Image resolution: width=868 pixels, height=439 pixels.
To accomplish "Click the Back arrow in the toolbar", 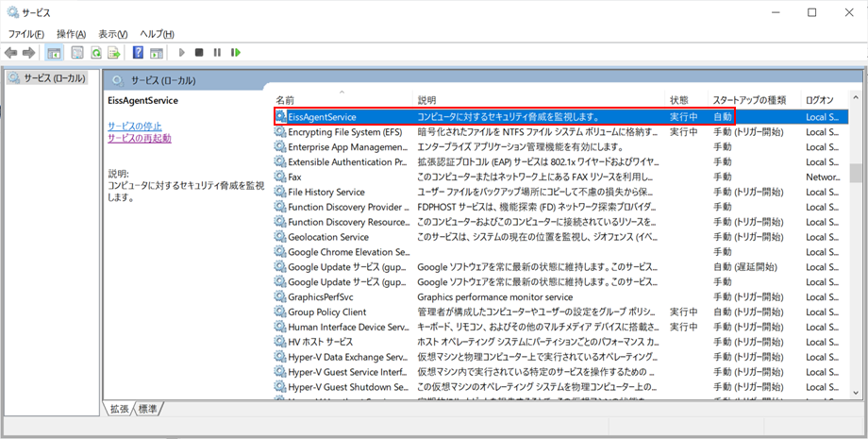I will tap(10, 53).
